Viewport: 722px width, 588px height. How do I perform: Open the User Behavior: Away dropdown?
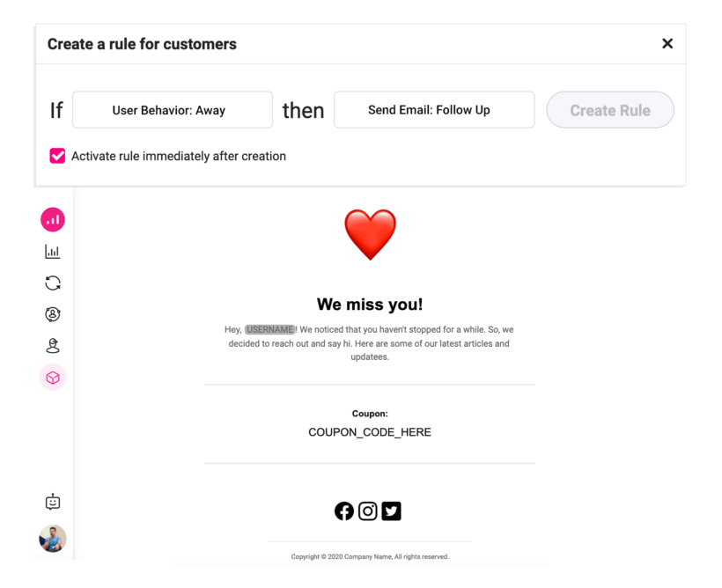173,110
